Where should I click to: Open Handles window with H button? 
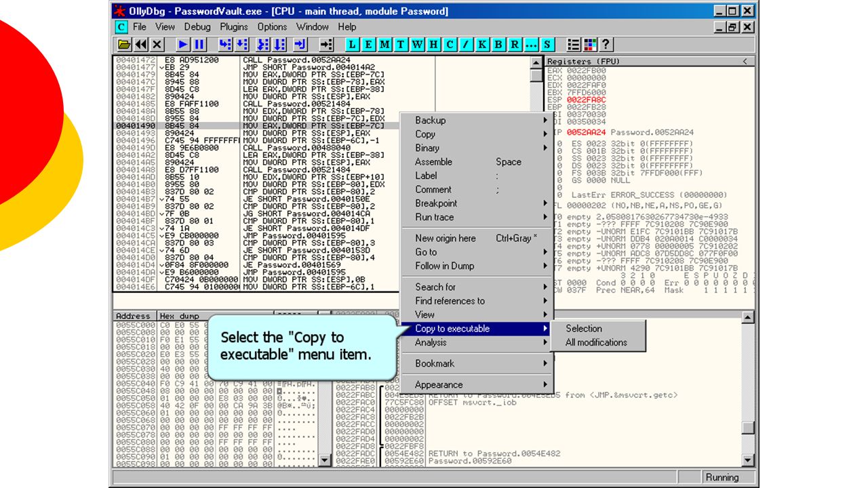pos(433,45)
